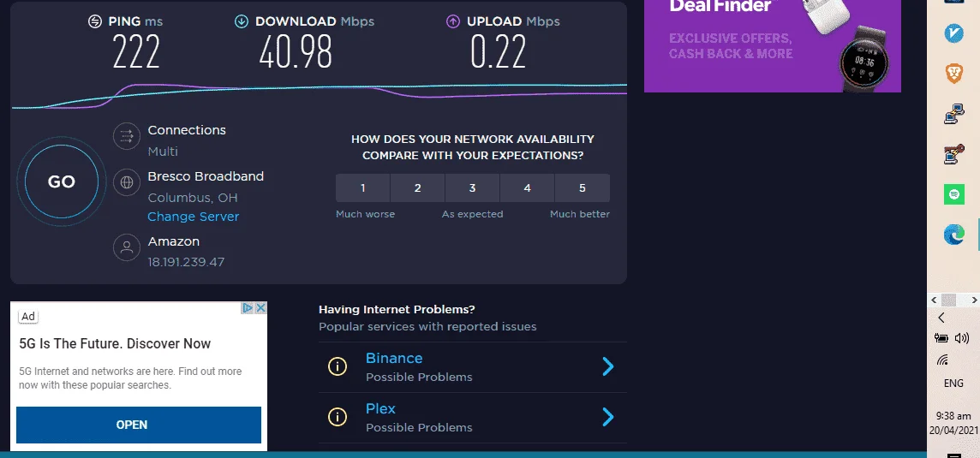Viewport: 980px width, 458px height.
Task: Open Microsoft Edge from taskbar
Action: 953,235
